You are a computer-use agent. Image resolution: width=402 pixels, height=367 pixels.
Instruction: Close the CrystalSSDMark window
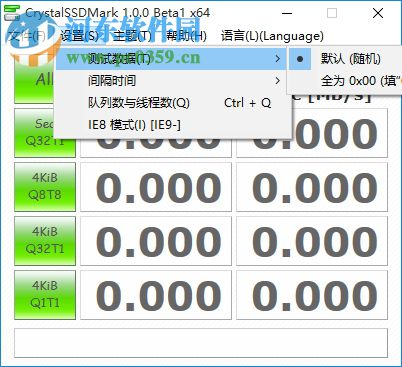[x=378, y=13]
